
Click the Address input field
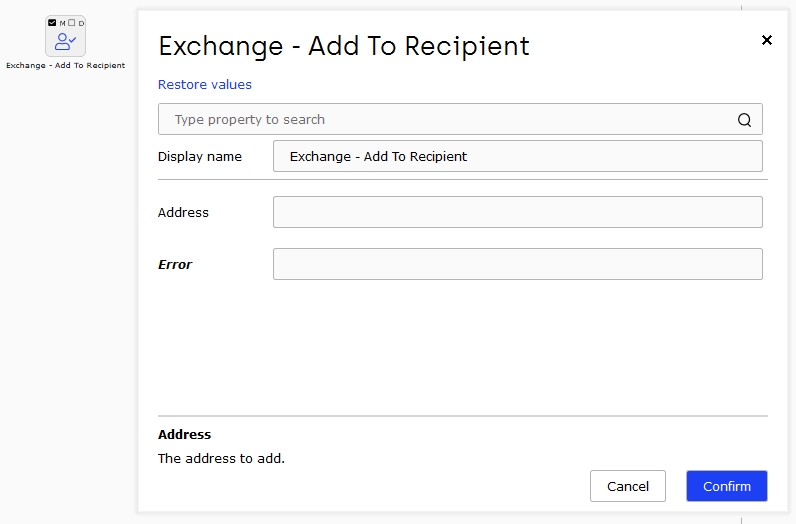click(517, 212)
